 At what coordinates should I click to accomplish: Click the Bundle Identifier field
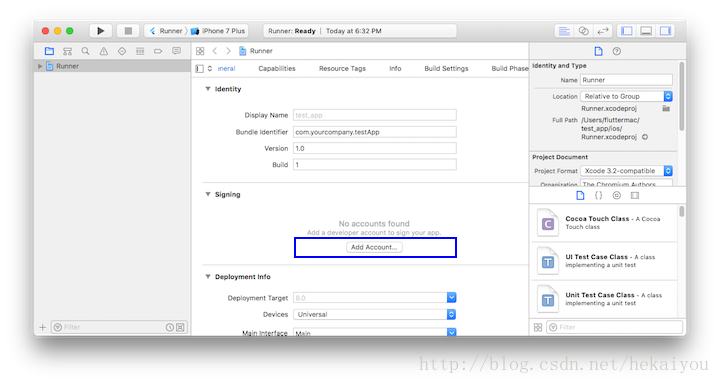(x=375, y=132)
